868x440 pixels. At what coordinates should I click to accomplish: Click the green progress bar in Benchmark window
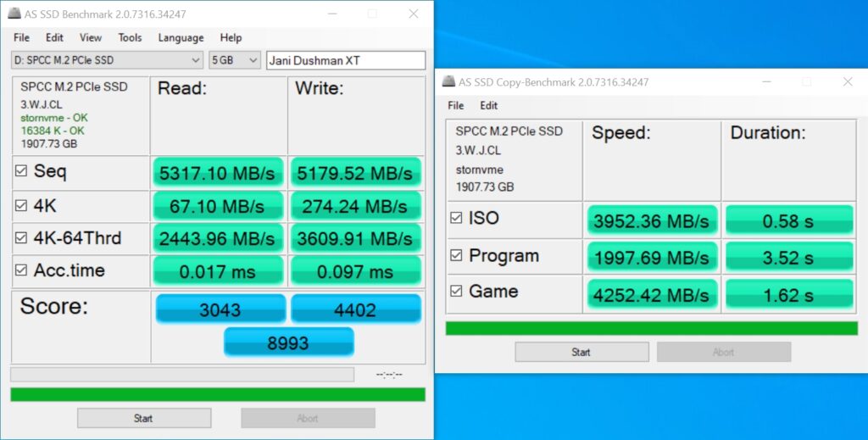218,394
